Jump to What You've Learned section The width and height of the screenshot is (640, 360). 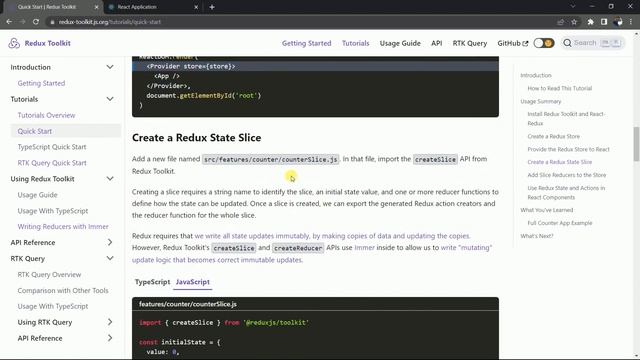pos(547,210)
